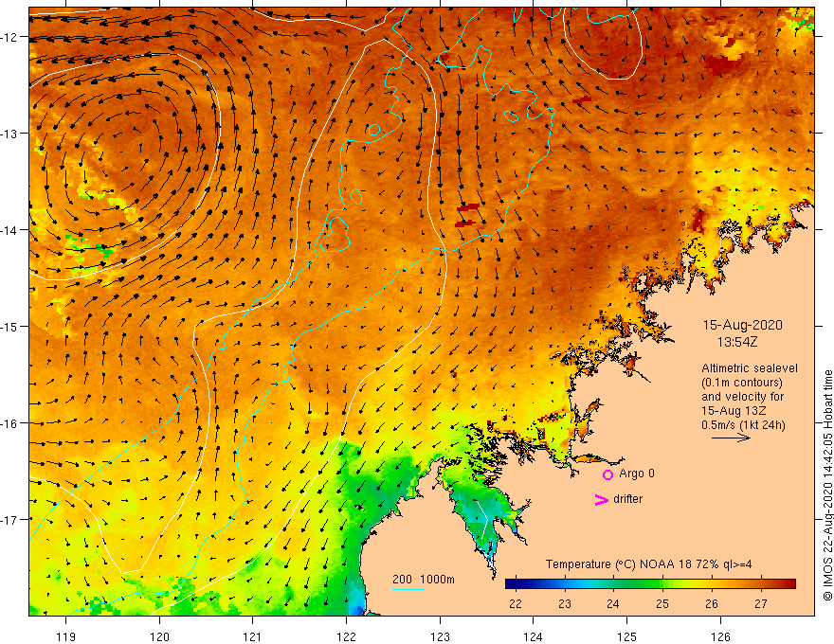Click the cyan 200 1000m contour legend line
834x644 pixels.
click(x=408, y=589)
